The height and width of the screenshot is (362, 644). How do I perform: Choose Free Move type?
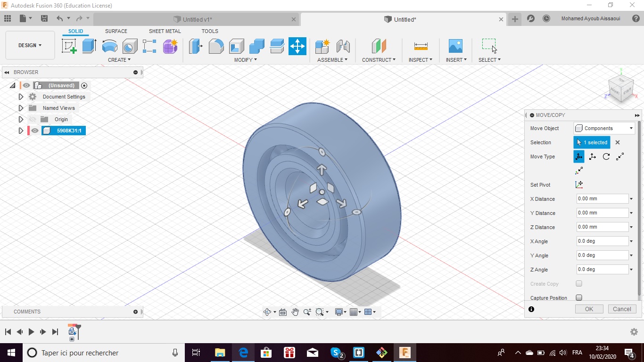pyautogui.click(x=579, y=156)
